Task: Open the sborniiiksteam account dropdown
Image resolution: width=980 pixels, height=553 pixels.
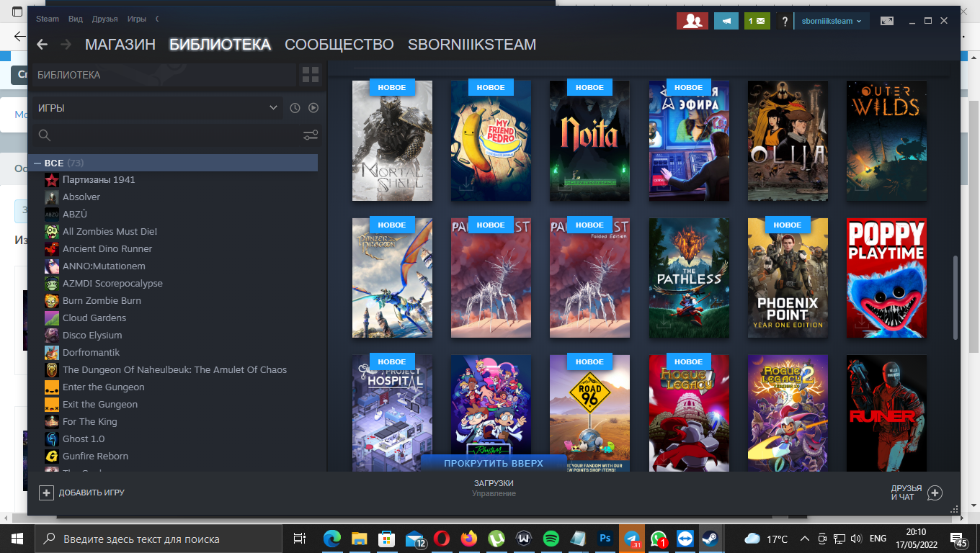Action: pyautogui.click(x=832, y=21)
